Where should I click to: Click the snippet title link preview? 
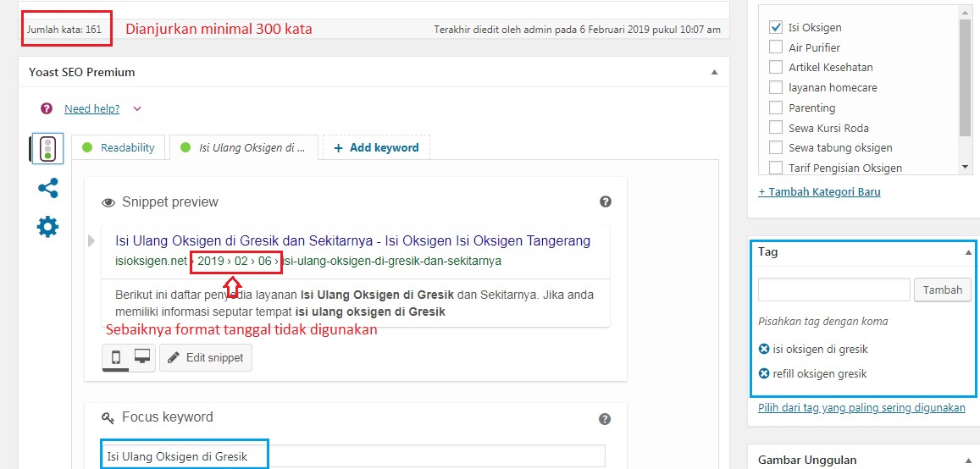point(353,240)
